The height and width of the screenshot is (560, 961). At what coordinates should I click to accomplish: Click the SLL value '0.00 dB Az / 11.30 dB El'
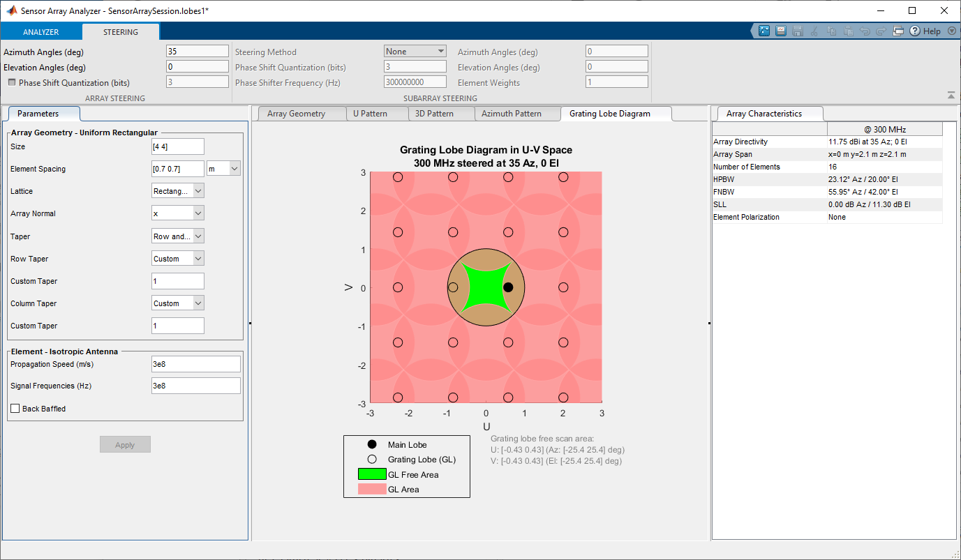870,204
